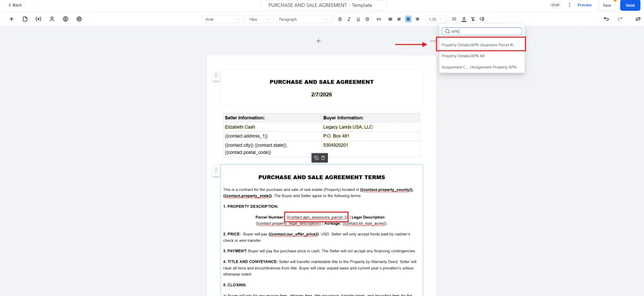Grab the title block drag handle
This screenshot has width=644, height=296.
click(216, 75)
